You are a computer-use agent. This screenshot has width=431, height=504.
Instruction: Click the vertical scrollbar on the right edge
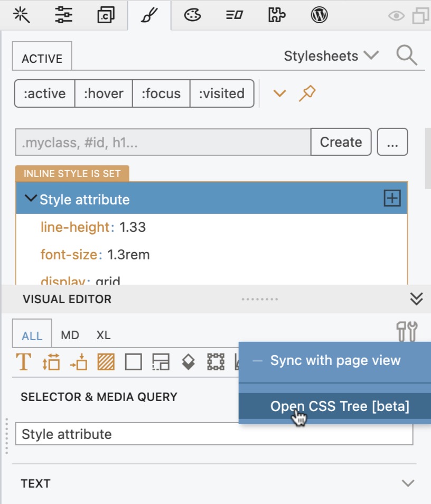pos(428,158)
